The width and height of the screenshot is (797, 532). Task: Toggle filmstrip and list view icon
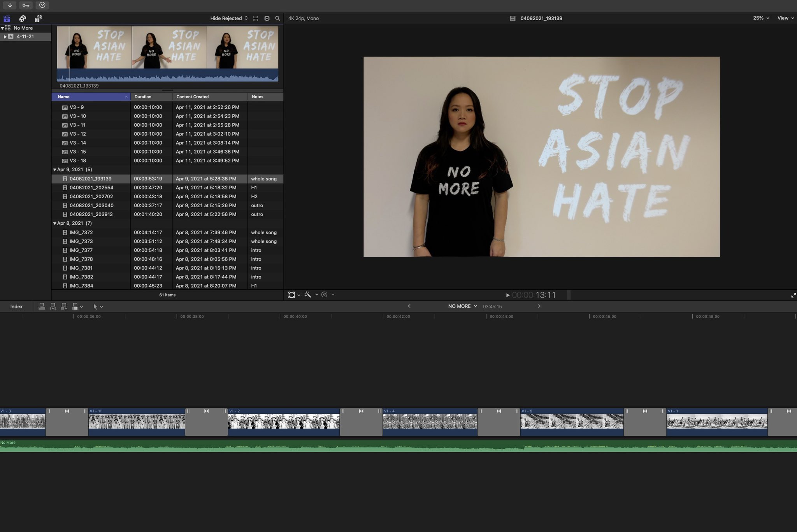[255, 18]
